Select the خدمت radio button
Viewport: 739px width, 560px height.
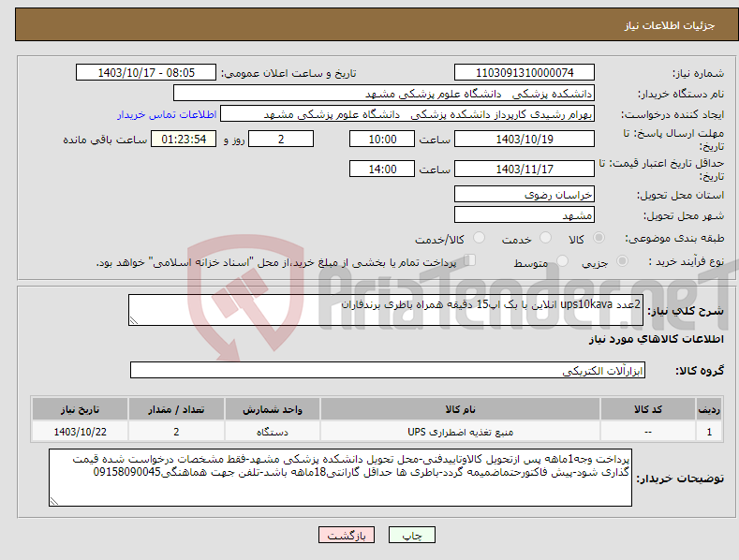pos(545,238)
